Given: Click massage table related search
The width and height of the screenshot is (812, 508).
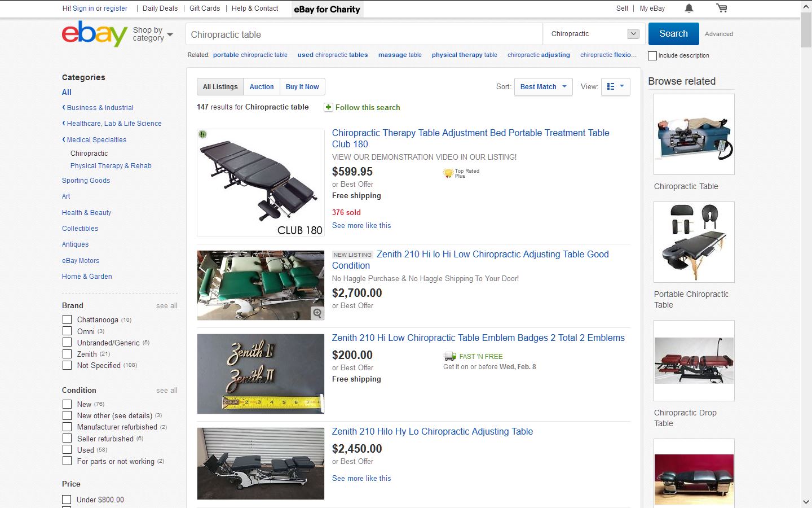Looking at the screenshot, I should click(400, 55).
